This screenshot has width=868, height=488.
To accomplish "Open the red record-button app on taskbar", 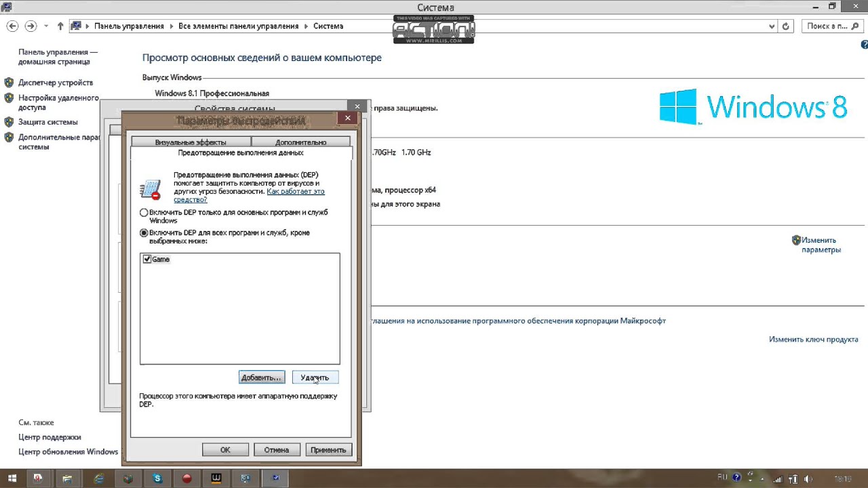I will coord(187,478).
